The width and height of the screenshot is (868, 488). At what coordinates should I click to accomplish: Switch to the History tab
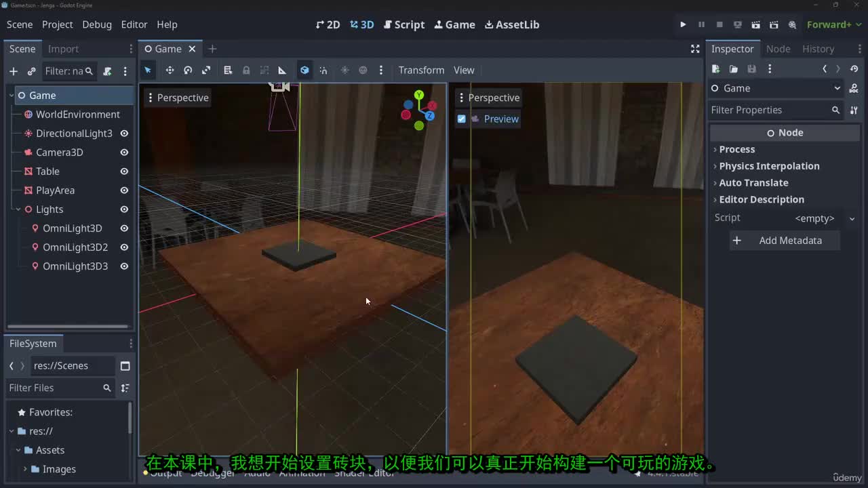818,49
